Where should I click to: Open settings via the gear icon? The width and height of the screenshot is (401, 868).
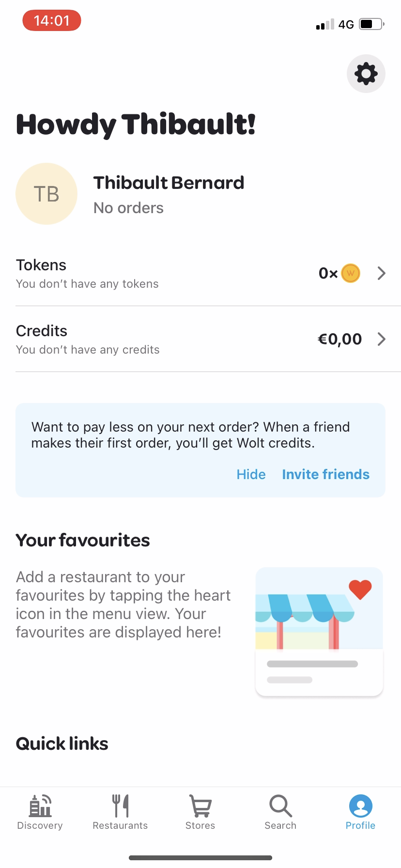click(366, 74)
